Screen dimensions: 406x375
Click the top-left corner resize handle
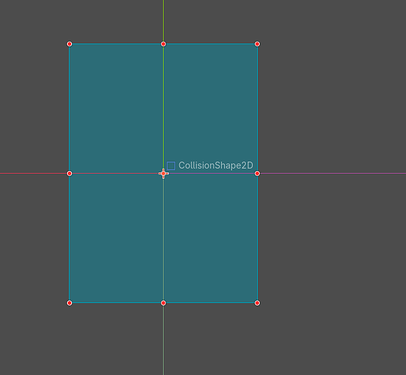tap(69, 44)
